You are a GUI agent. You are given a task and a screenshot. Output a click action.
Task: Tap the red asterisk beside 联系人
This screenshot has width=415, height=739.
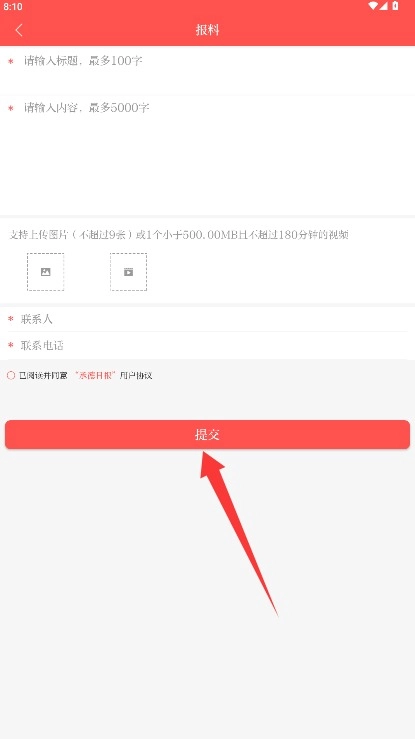click(11, 320)
